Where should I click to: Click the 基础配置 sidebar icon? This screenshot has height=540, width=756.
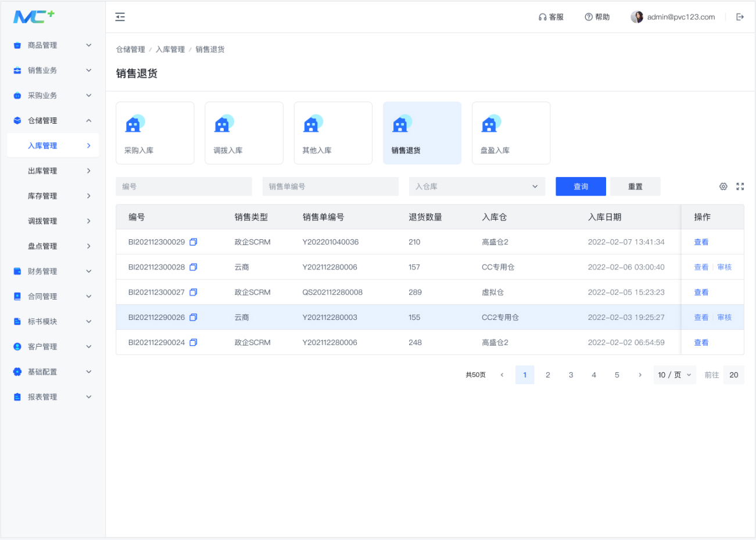click(17, 372)
